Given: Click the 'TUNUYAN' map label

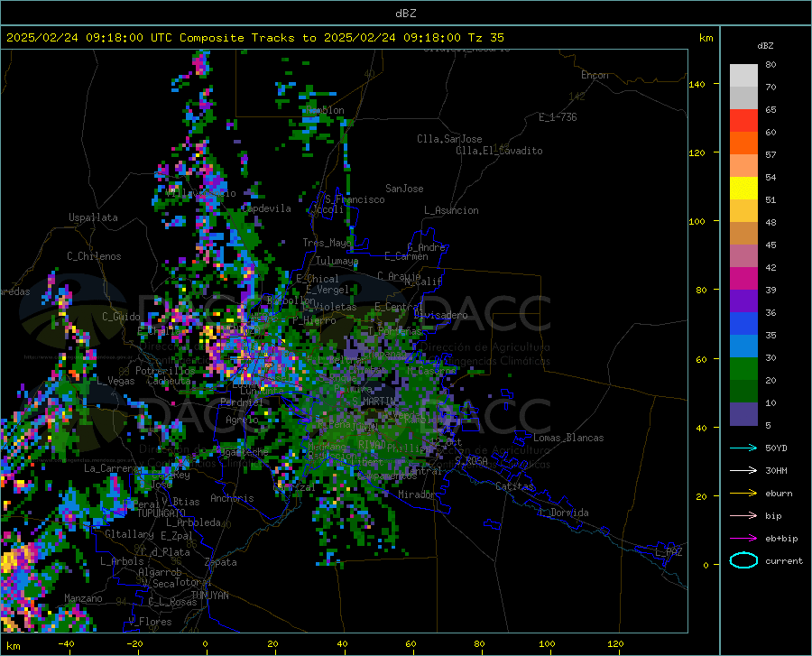Looking at the screenshot, I should (x=209, y=596).
